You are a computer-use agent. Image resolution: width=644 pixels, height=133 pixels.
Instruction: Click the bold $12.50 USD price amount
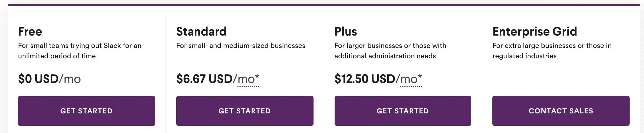[365, 79]
